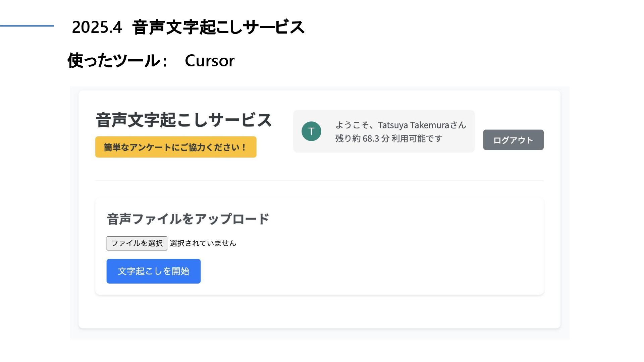Click the number 68.3 in usage text
Viewport: 644px width, 362px height.
coord(371,138)
